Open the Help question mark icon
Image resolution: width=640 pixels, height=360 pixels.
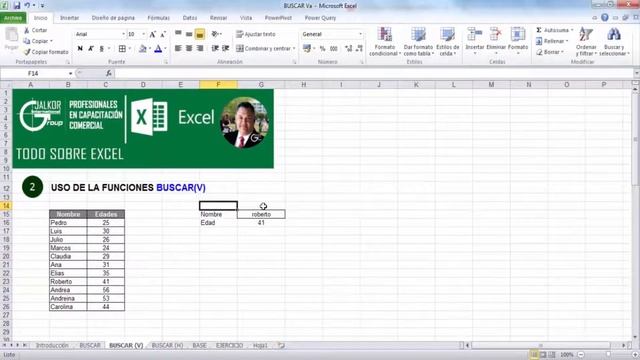point(604,18)
